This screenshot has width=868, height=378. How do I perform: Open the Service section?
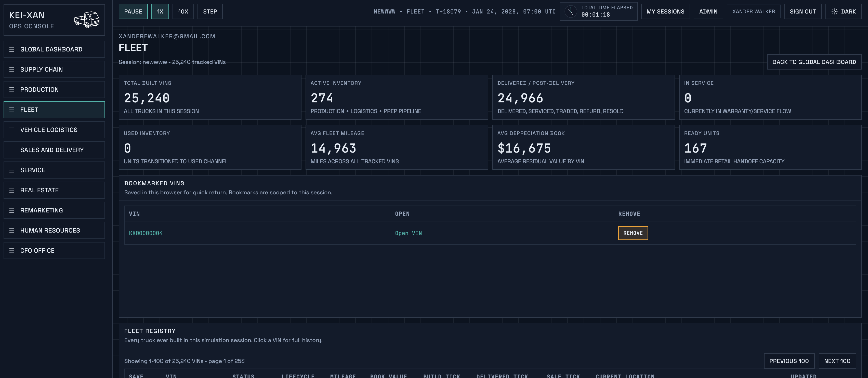click(54, 170)
